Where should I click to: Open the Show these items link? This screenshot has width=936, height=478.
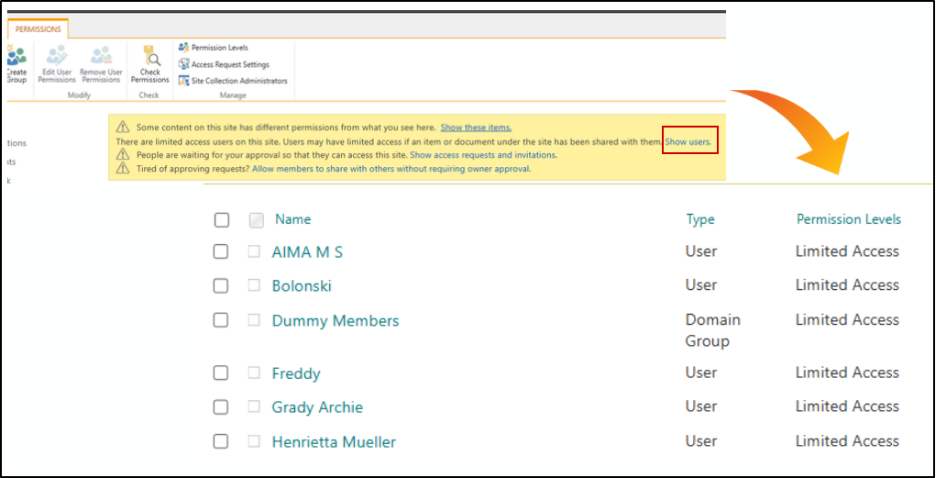coord(476,127)
